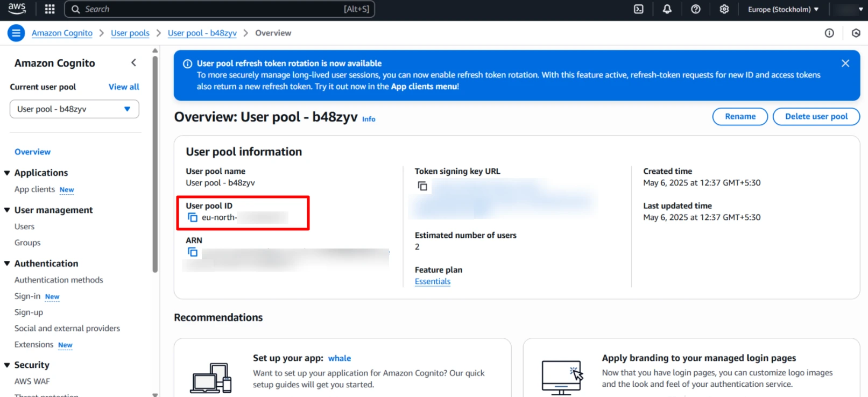Click 'Apply branding to your managed login pages' heading

[698, 358]
